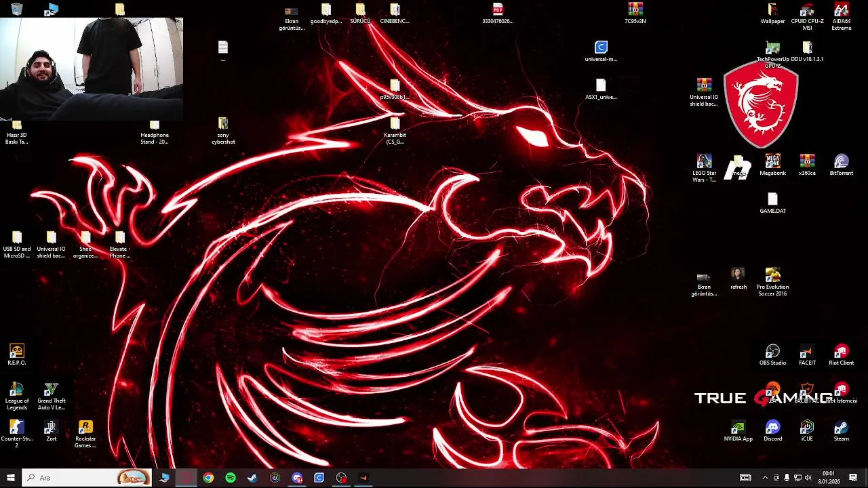Screen dimensions: 868x488
Task: Click the Windows Start button
Action: (x=10, y=478)
